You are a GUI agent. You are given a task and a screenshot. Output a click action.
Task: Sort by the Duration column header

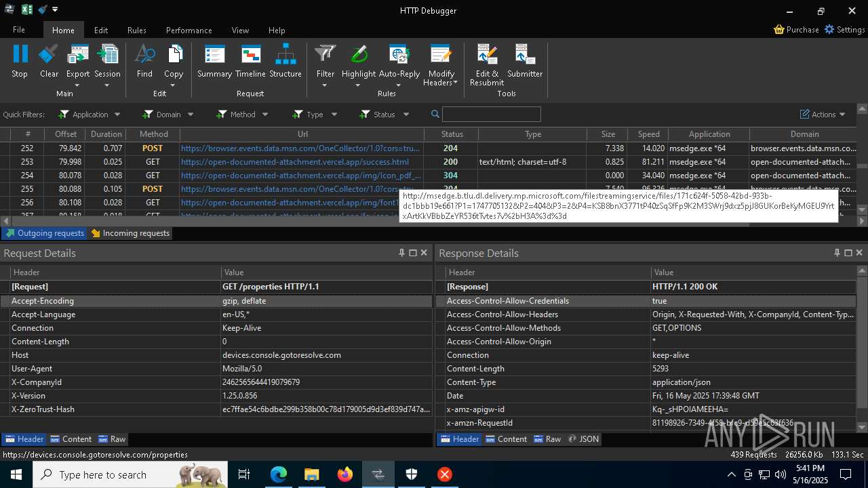click(106, 134)
